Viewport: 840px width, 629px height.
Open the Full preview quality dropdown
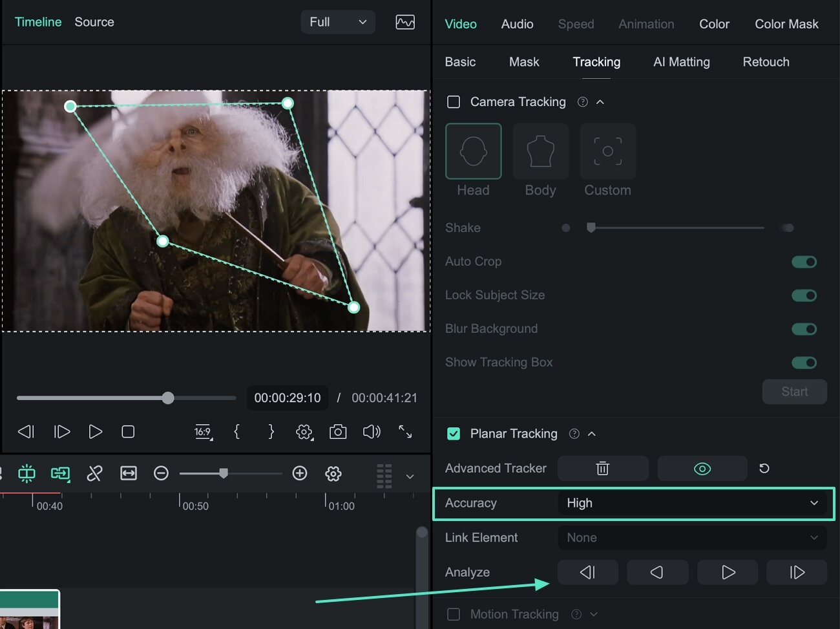click(x=338, y=22)
